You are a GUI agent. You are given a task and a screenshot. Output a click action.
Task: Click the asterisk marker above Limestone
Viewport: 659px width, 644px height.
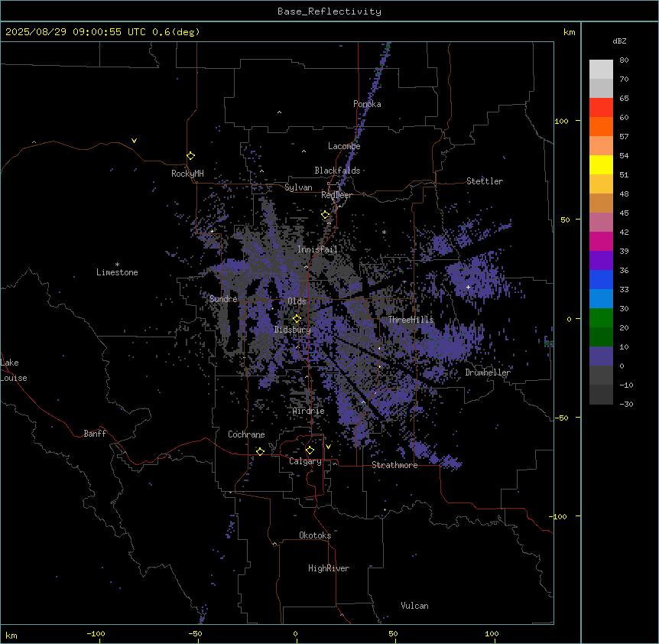click(x=117, y=265)
